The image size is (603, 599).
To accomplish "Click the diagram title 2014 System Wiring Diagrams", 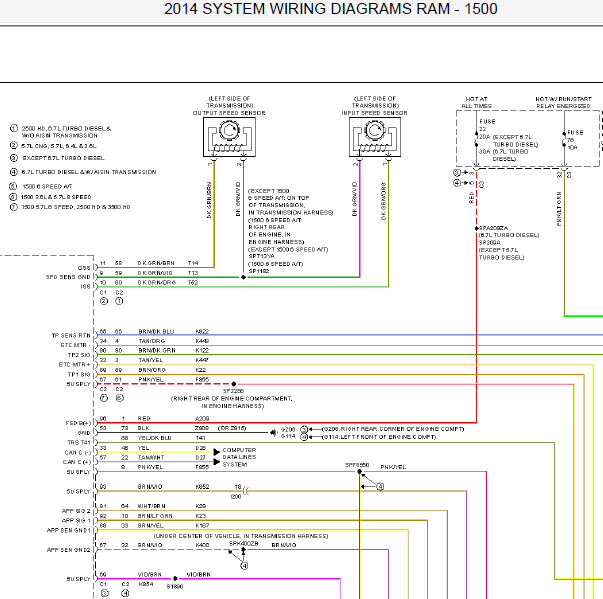I will click(x=331, y=9).
